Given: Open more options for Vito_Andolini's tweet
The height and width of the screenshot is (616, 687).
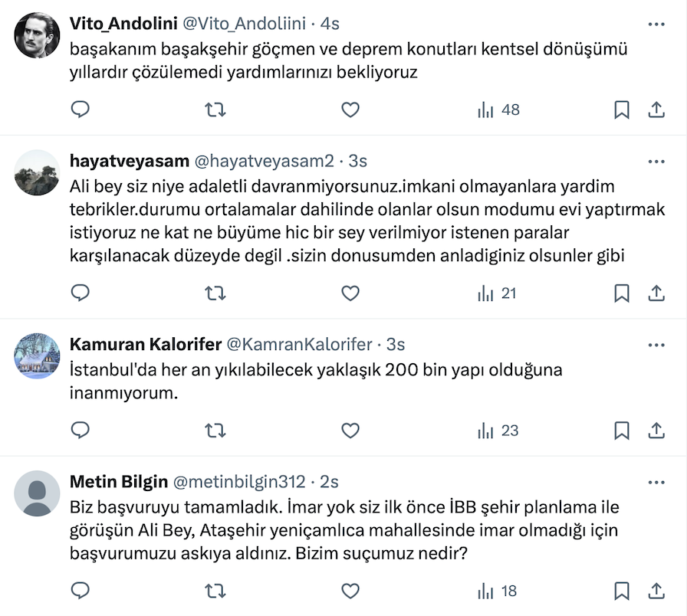Looking at the screenshot, I should pyautogui.click(x=656, y=25).
